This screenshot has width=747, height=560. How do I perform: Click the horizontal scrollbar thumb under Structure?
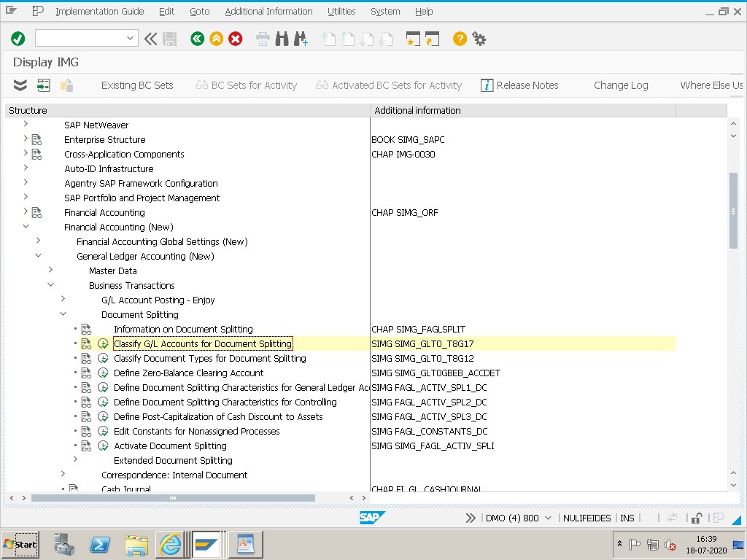click(173, 498)
